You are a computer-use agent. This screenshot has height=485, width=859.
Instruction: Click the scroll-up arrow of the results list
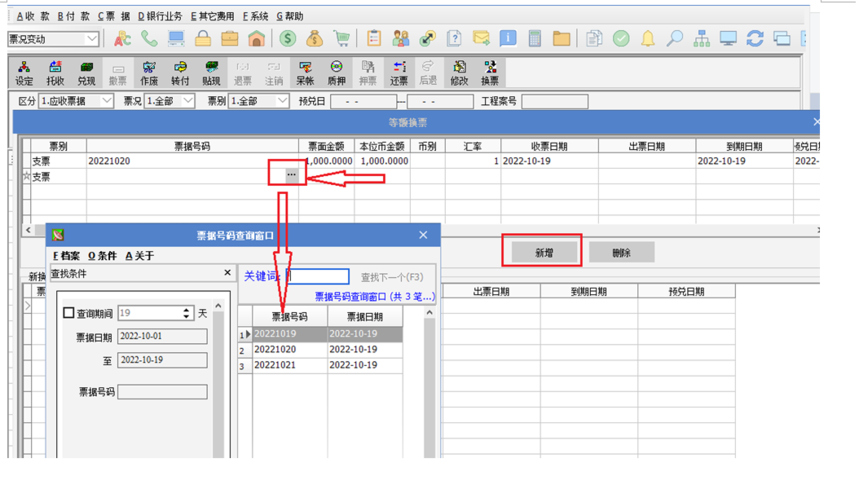[430, 312]
